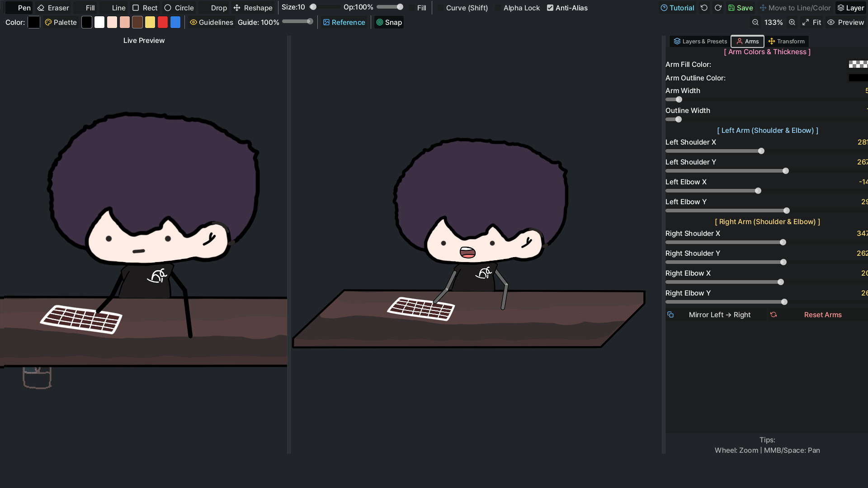Toggle Snap mode
Screen dimensions: 868x488
point(389,22)
